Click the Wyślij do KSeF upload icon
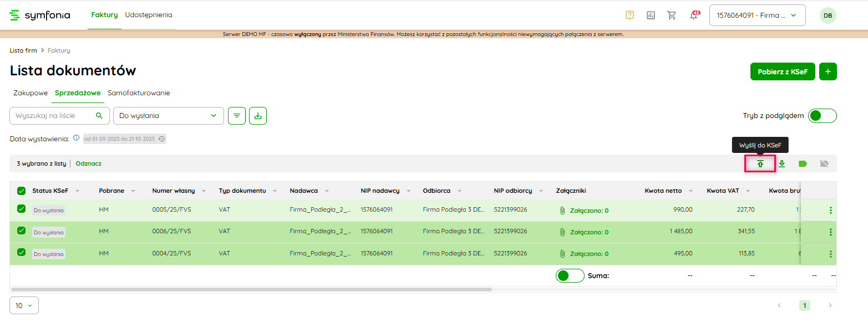 [x=760, y=164]
